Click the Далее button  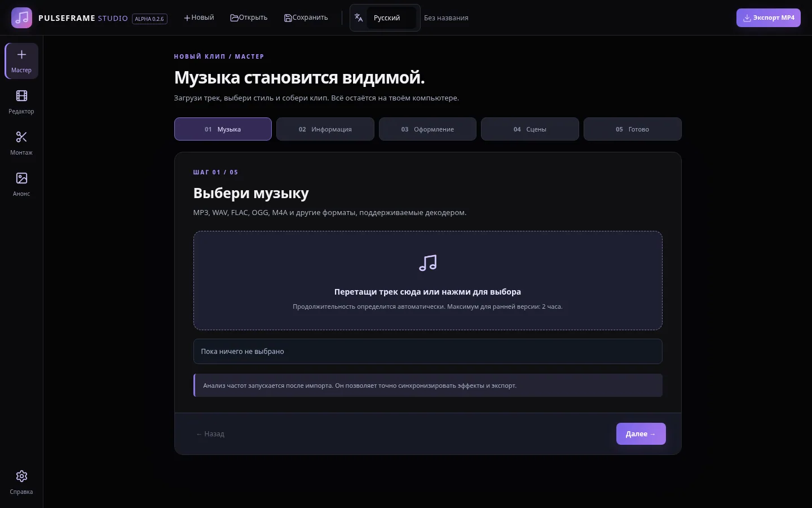pyautogui.click(x=641, y=433)
